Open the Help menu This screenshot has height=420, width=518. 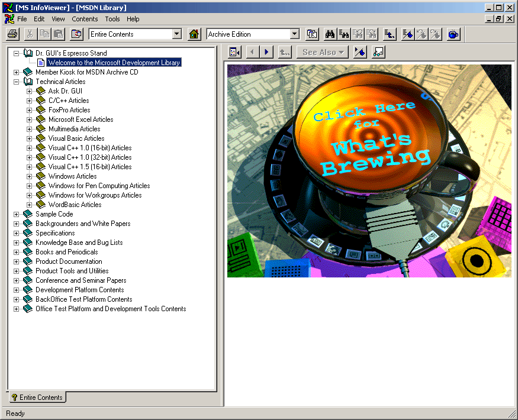[x=133, y=19]
